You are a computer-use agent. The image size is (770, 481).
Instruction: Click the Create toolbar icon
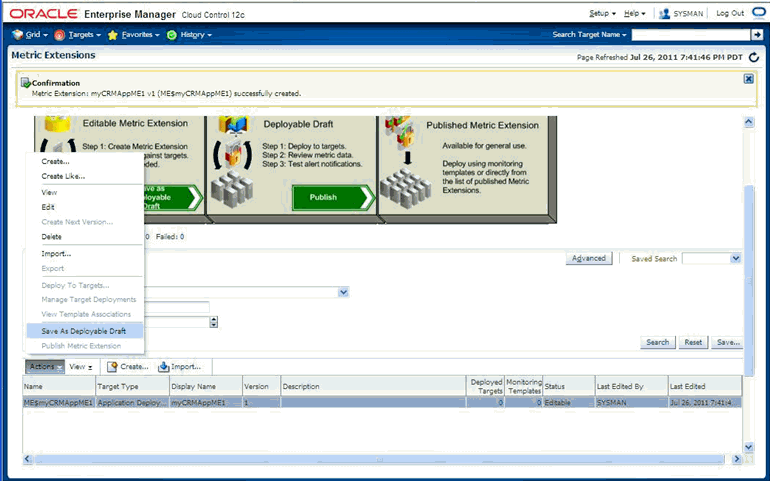point(112,367)
